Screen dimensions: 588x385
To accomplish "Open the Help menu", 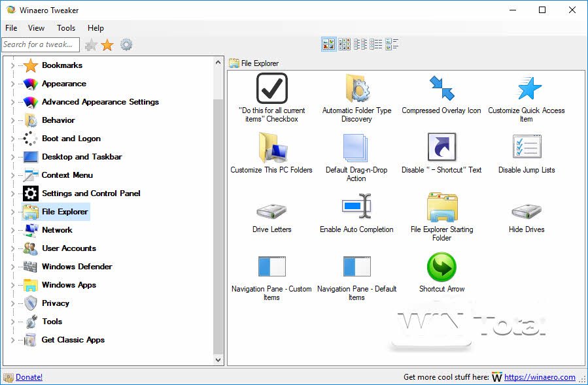I will 95,28.
